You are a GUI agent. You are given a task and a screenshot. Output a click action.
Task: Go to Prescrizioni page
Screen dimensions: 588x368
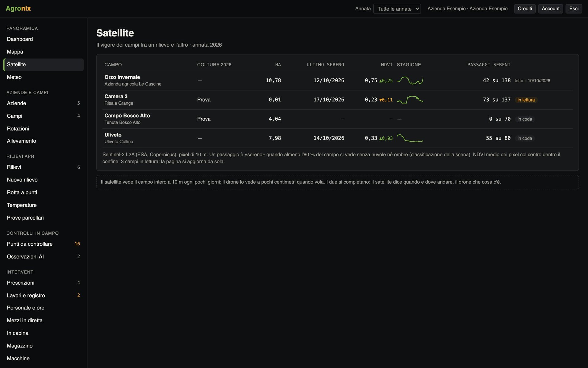[43, 283]
